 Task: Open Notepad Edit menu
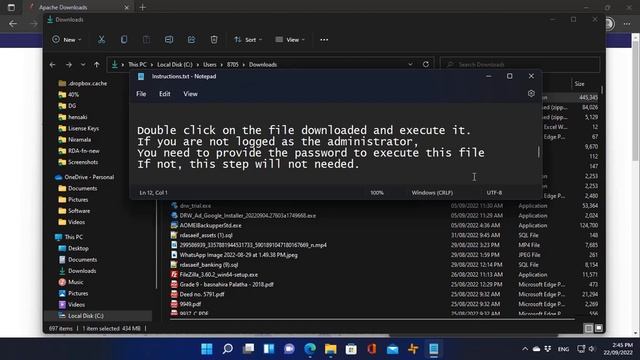(x=164, y=94)
